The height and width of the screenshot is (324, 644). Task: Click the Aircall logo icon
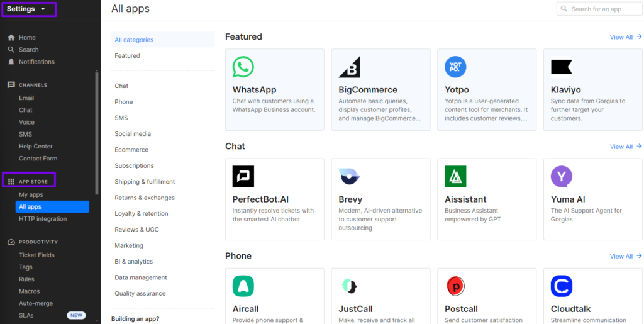(243, 286)
